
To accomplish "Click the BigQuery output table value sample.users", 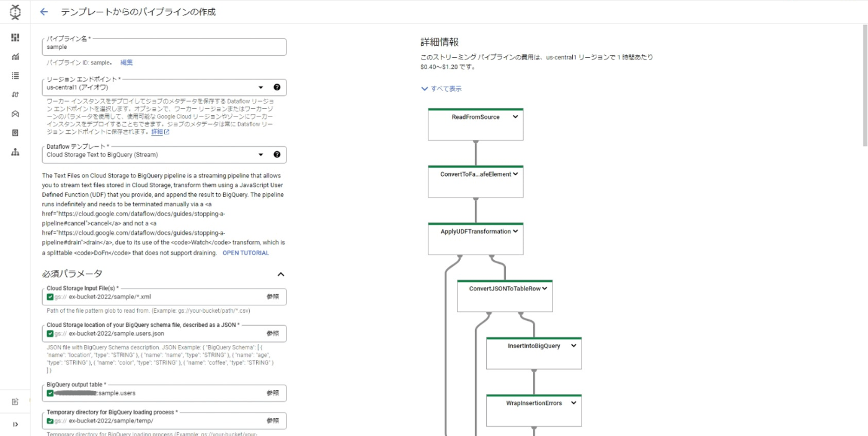I will [117, 393].
